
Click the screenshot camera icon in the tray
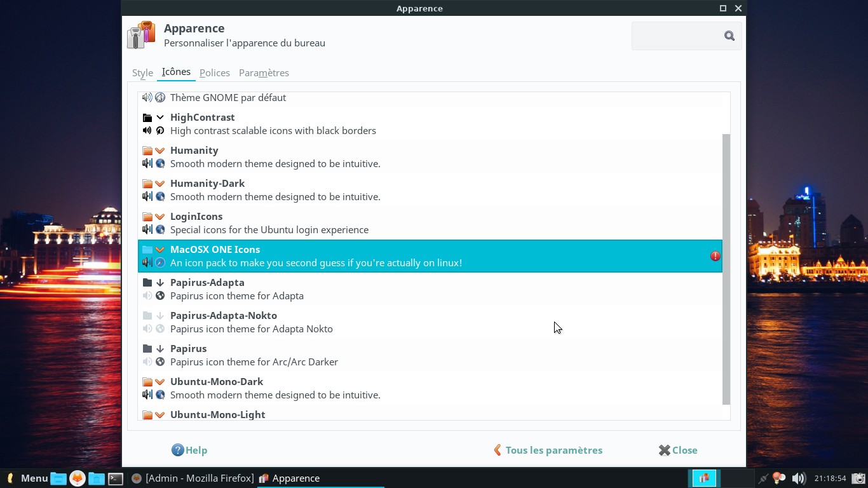(858, 478)
